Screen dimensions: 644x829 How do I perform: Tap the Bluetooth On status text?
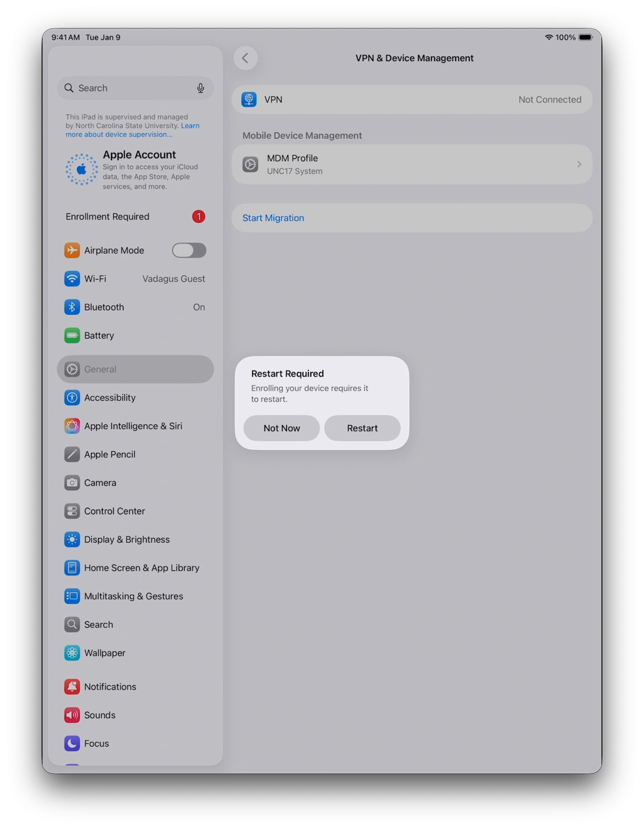tap(199, 307)
